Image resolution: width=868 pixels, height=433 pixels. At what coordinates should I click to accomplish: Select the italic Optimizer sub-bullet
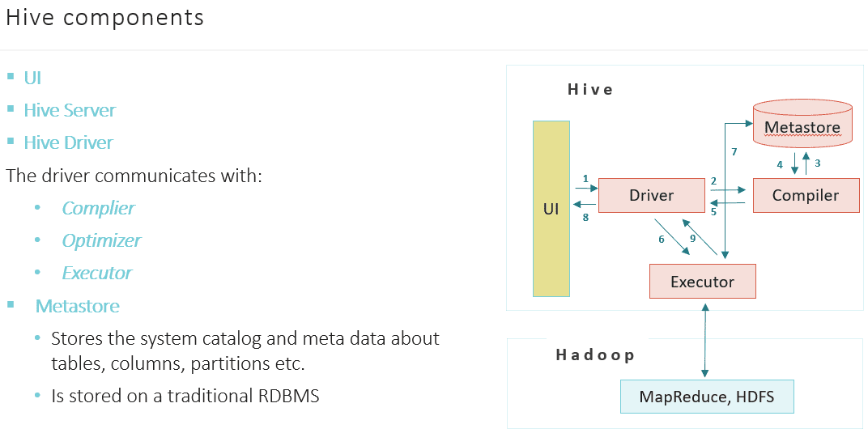pos(101,240)
